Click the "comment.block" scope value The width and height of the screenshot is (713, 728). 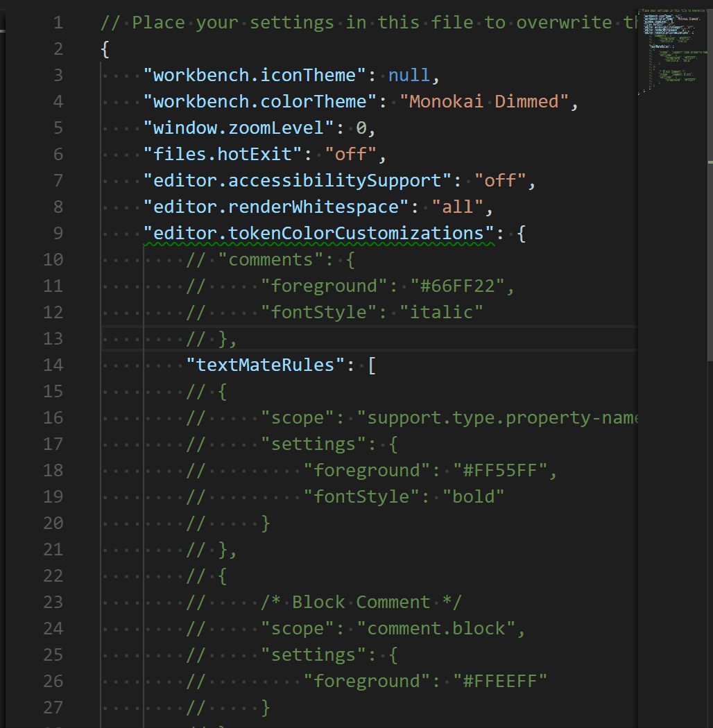436,629
